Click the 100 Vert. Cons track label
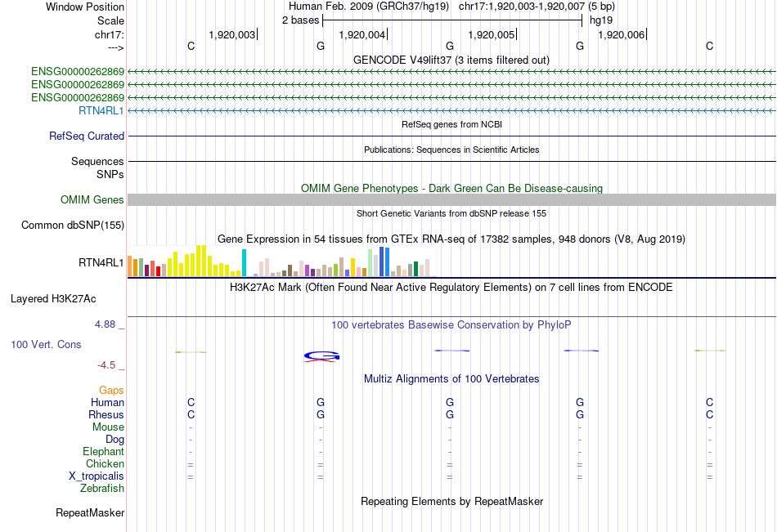The height and width of the screenshot is (532, 777). tap(46, 344)
